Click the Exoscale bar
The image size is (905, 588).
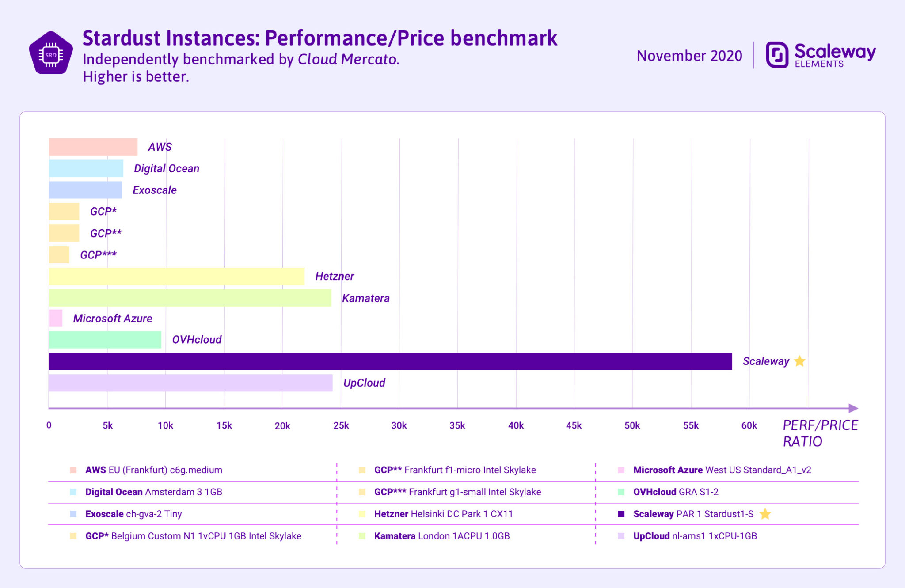pos(85,190)
